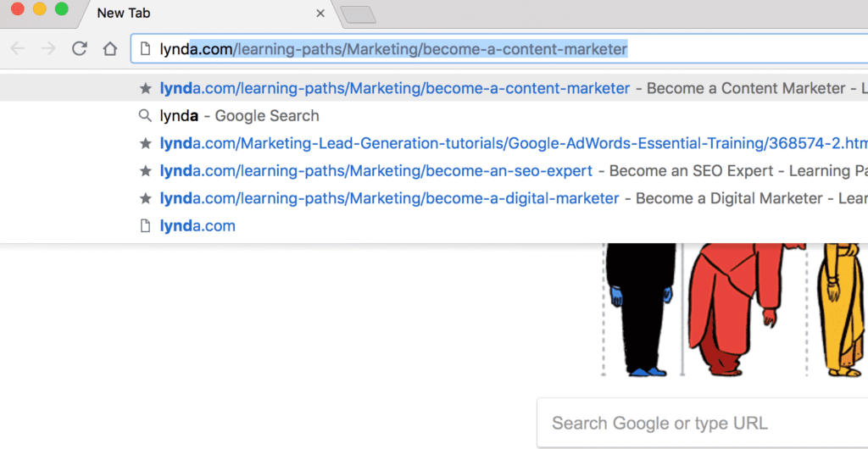This screenshot has height=449, width=868.
Task: Click the star icon beside SEO expert suggestion
Action: (145, 171)
